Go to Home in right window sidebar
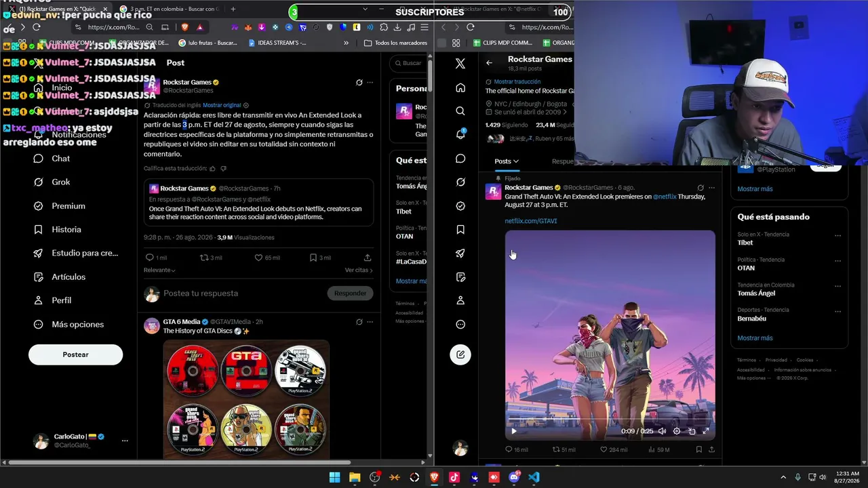Image resolution: width=868 pixels, height=488 pixels. [x=460, y=87]
